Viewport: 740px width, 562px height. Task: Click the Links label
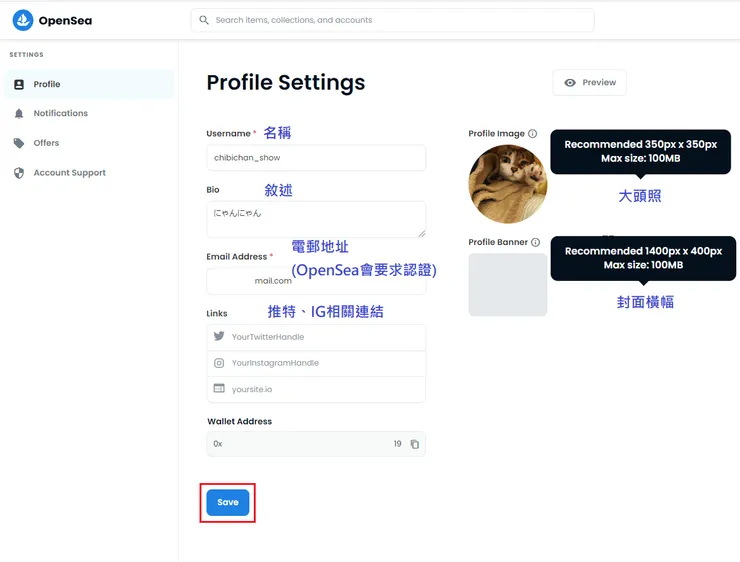[217, 313]
